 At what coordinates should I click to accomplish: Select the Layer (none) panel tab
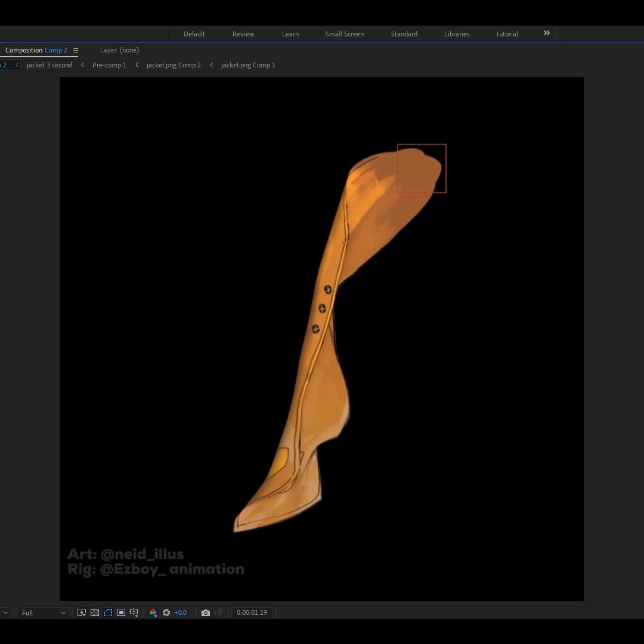point(119,50)
